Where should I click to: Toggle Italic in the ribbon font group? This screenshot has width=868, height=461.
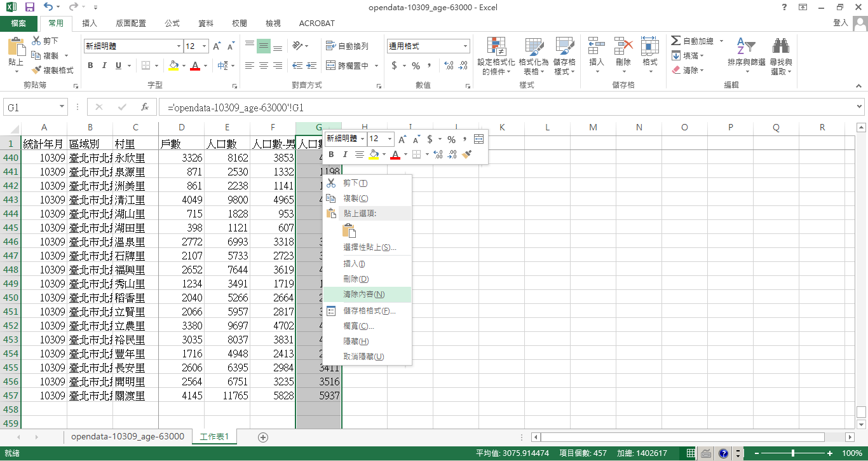(104, 65)
